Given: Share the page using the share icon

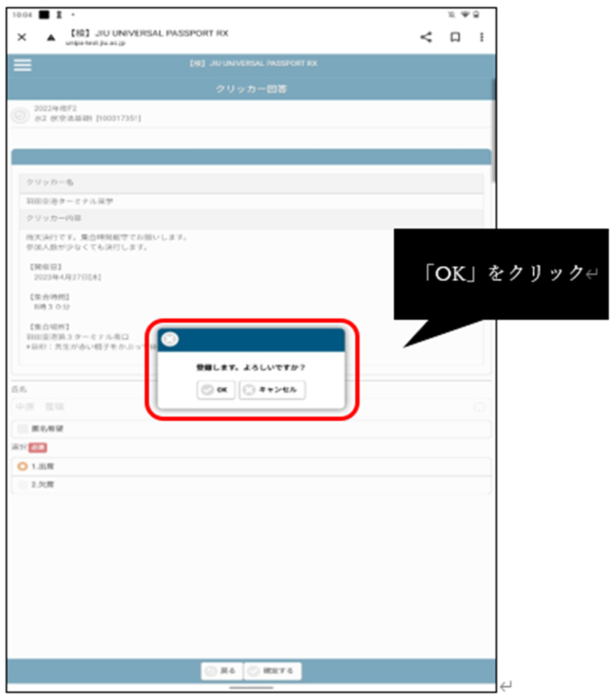Looking at the screenshot, I should pos(426,37).
